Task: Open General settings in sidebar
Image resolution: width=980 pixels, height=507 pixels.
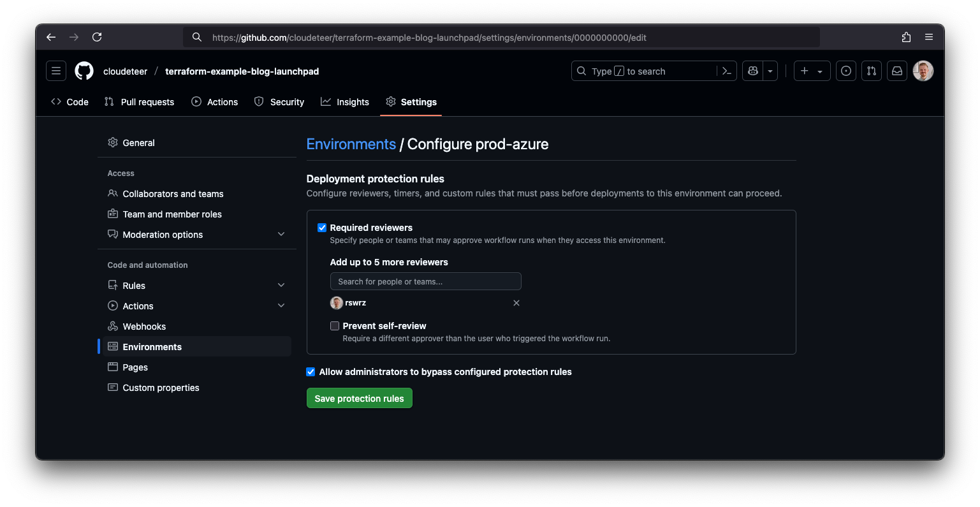Action: coord(197,143)
